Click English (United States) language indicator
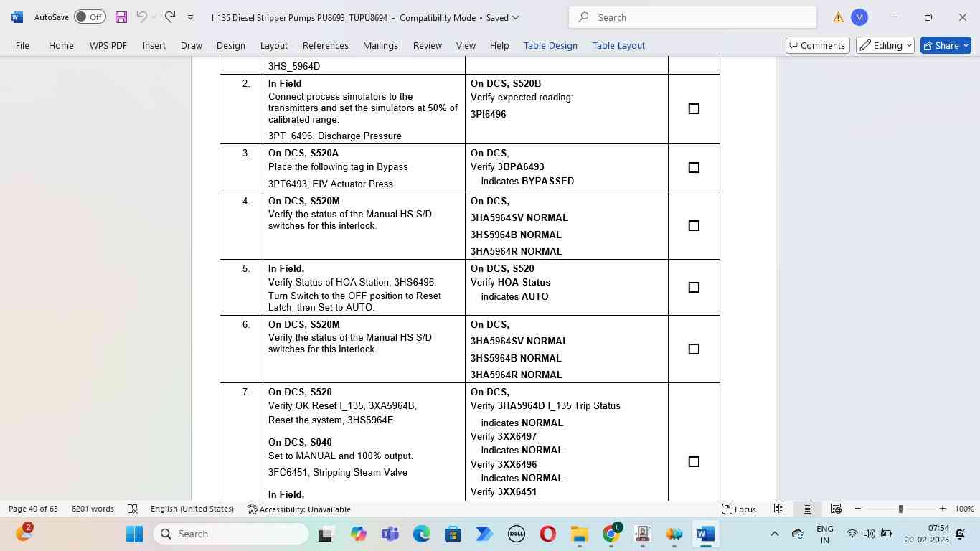 pos(192,509)
